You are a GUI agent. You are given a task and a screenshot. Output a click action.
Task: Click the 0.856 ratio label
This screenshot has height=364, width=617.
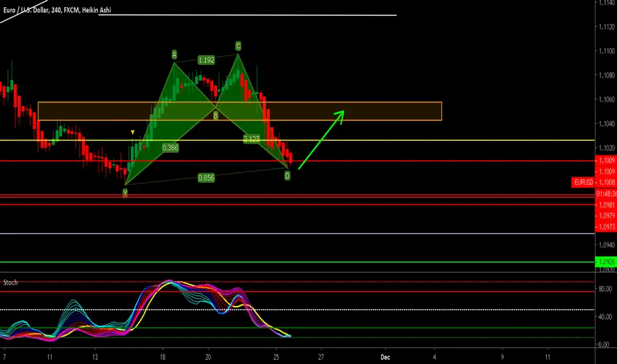click(206, 178)
